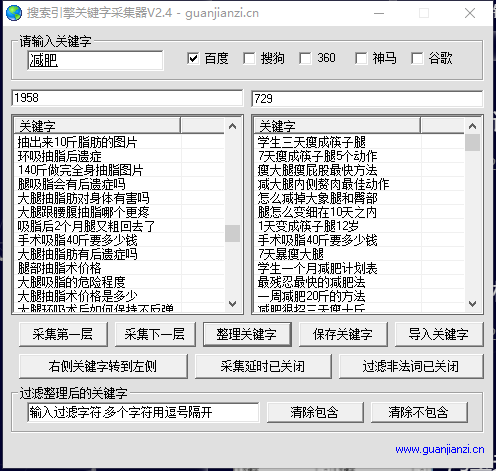Screen dimensions: 496x471
Task: Enable the 神马 checkbox
Action: click(x=361, y=59)
